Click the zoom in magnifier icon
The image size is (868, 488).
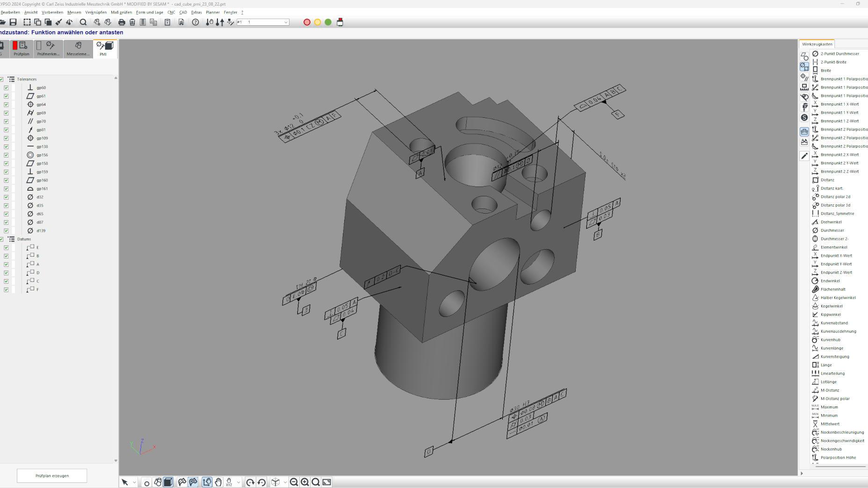(304, 482)
